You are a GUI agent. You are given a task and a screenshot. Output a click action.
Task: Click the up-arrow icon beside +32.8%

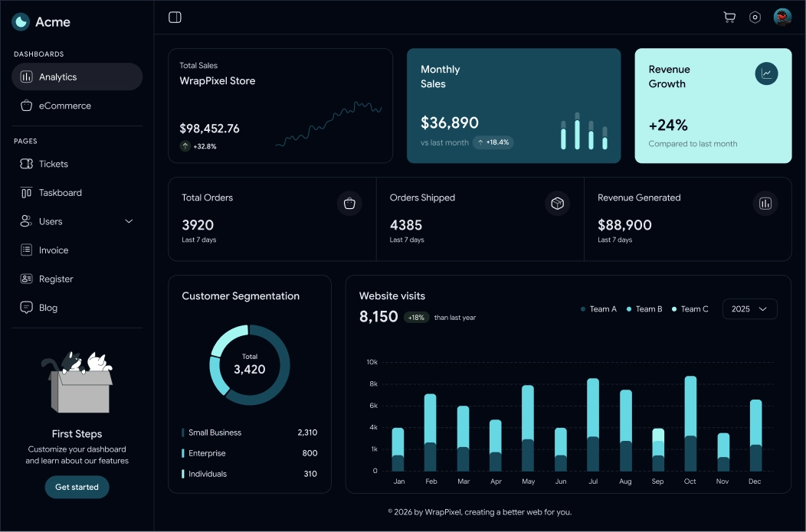click(x=185, y=146)
